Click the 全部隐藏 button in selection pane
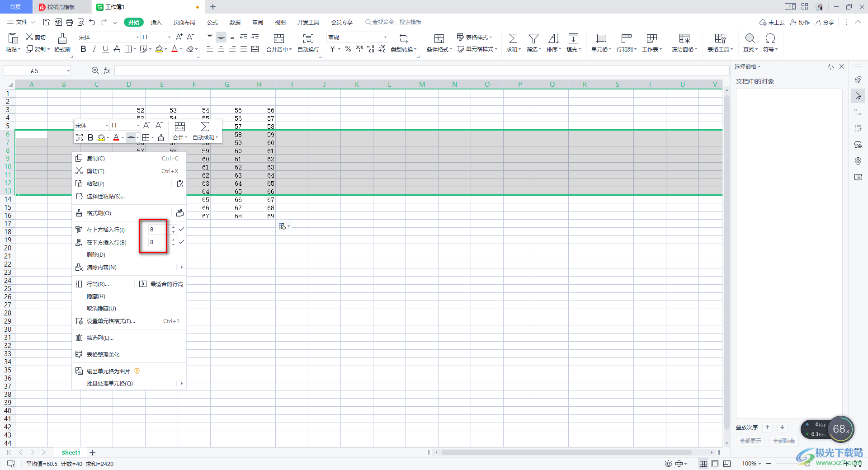The height and width of the screenshot is (470, 868). [784, 441]
